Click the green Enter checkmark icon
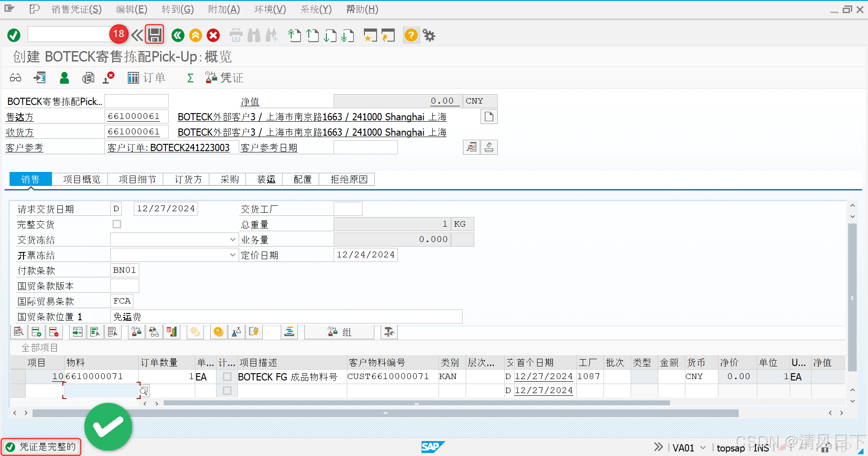Screen dimensions: 868x456 [x=14, y=35]
